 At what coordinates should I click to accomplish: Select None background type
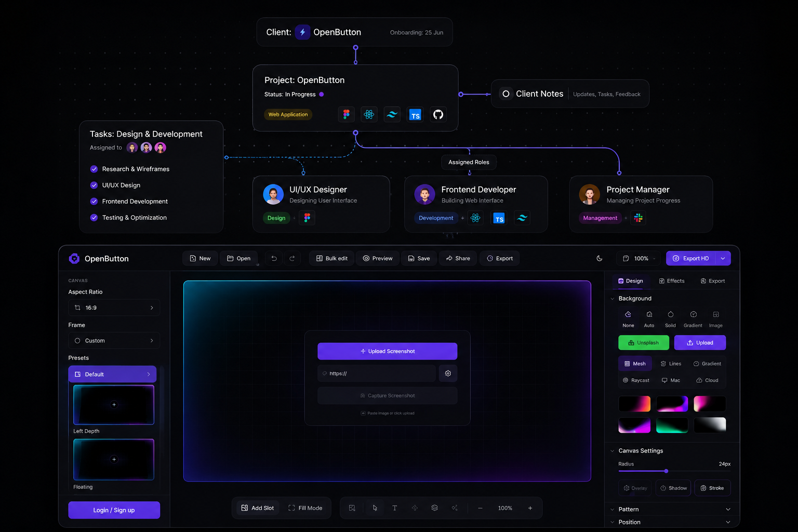628,319
